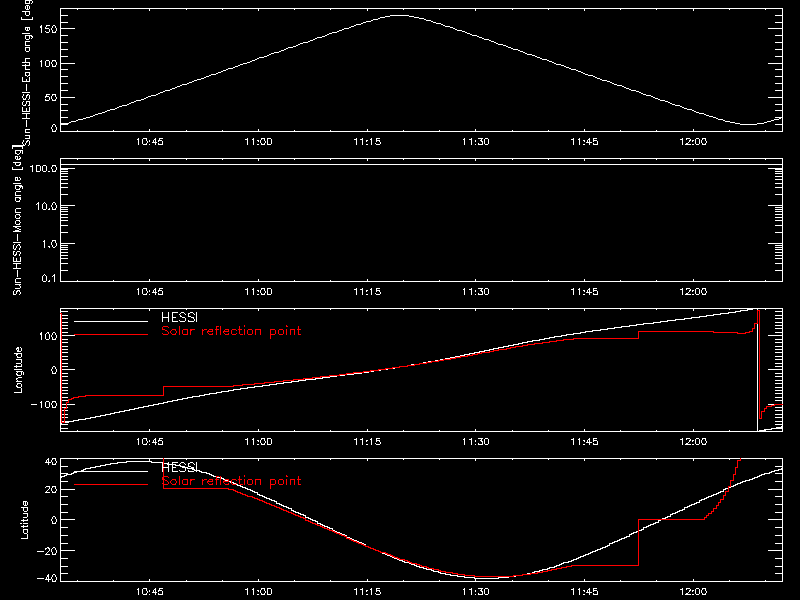The height and width of the screenshot is (600, 800).
Task: Select 11:30 time label under Earth angle plot
Action: pyautogui.click(x=476, y=142)
